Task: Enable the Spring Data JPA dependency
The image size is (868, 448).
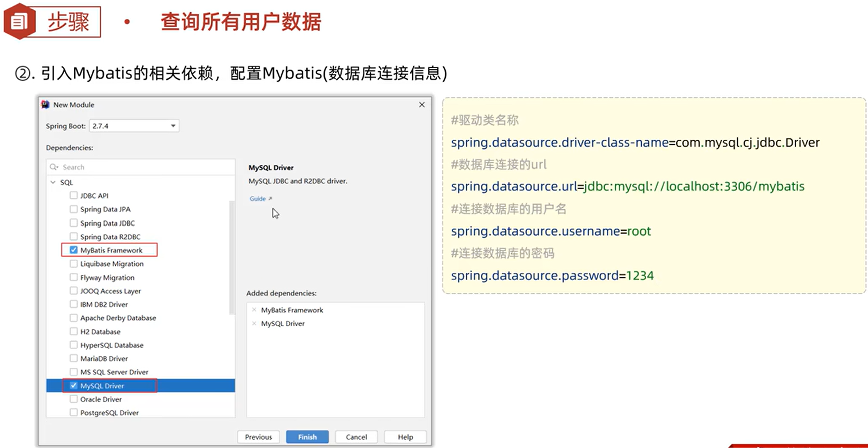Action: click(x=74, y=209)
